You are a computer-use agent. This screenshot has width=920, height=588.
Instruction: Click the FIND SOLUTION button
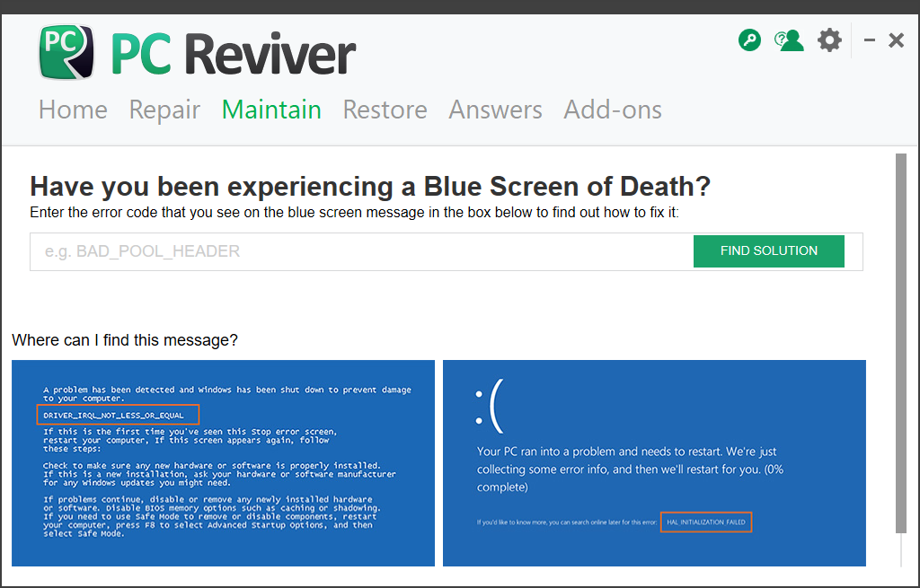769,251
